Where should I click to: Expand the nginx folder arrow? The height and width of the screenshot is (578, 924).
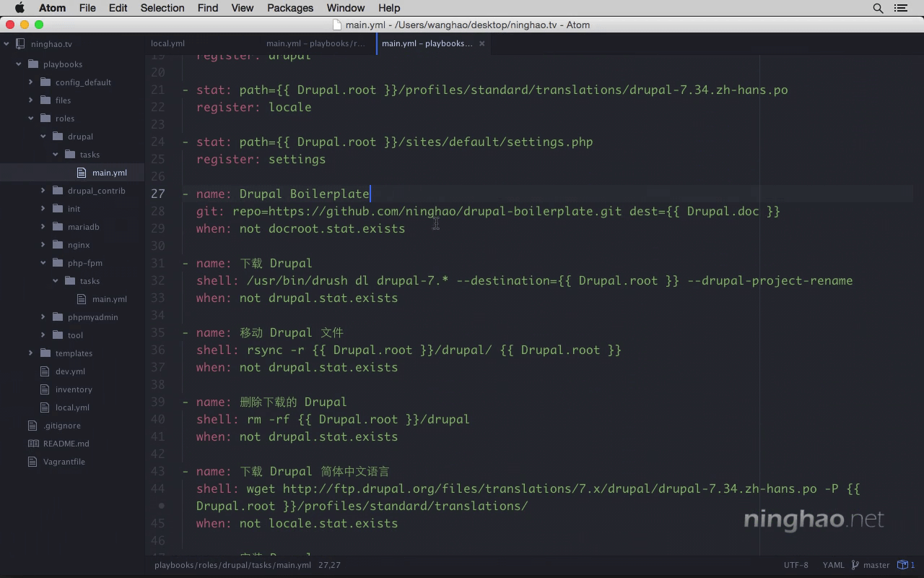tap(43, 245)
